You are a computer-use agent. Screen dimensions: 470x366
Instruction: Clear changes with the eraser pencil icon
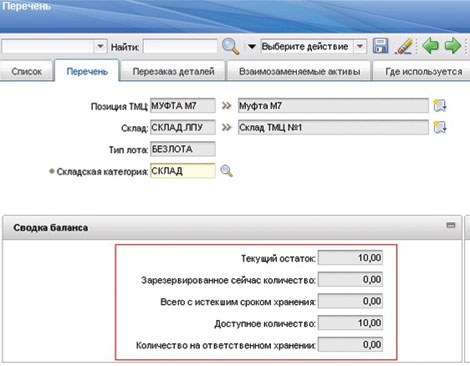tap(404, 46)
